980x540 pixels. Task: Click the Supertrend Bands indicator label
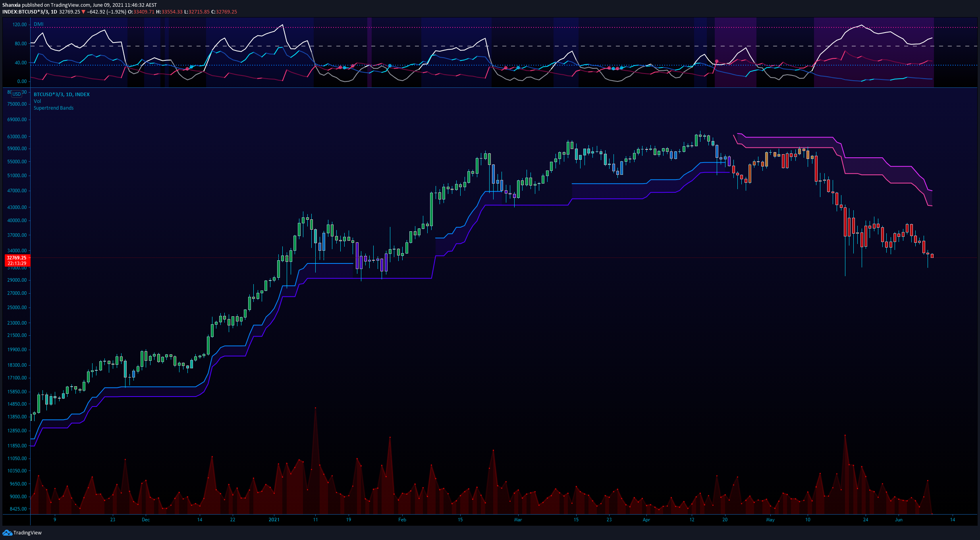tap(54, 108)
